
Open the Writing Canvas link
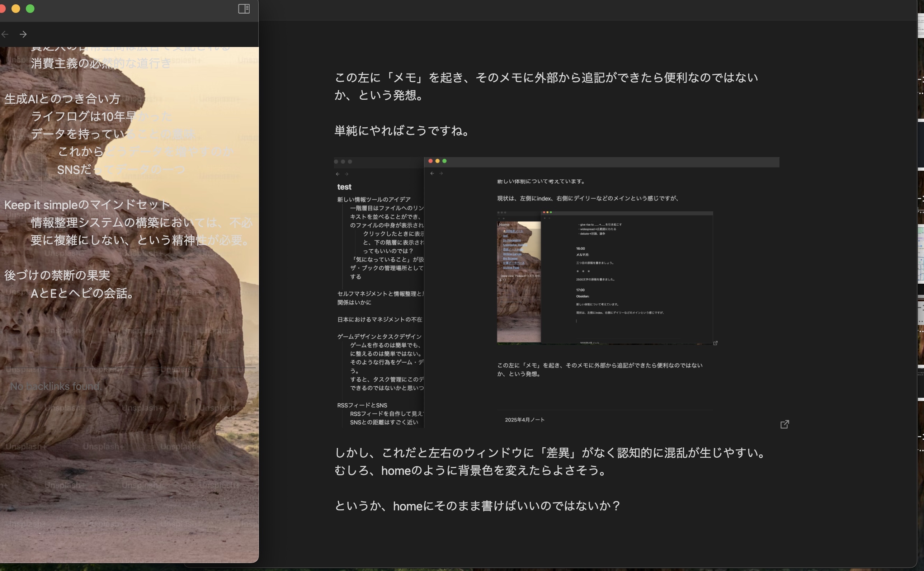[x=513, y=255]
